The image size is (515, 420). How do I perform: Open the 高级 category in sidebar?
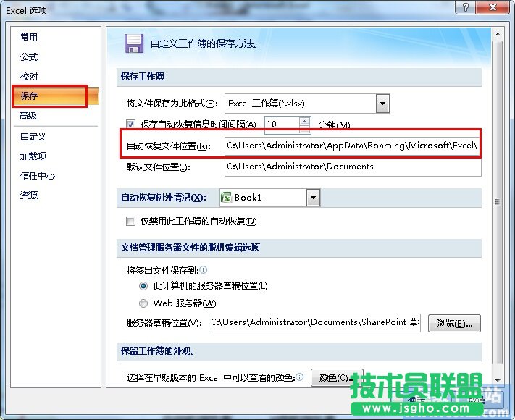coord(29,116)
